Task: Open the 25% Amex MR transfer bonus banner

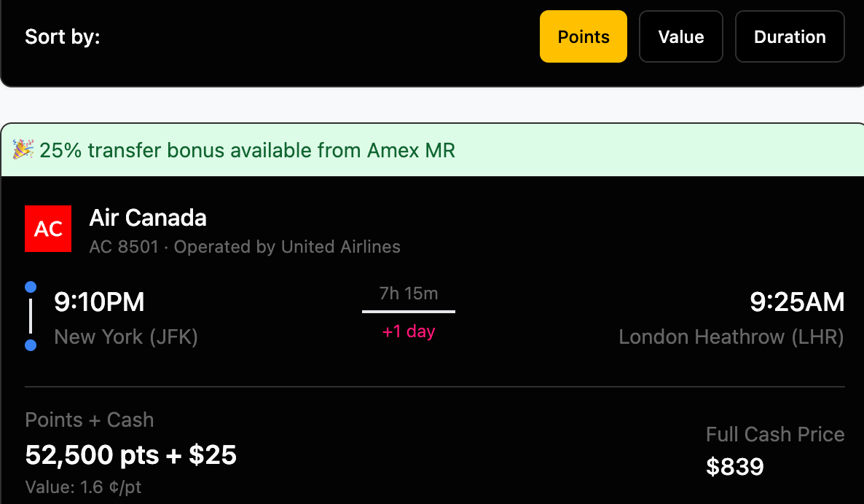Action: [x=248, y=151]
